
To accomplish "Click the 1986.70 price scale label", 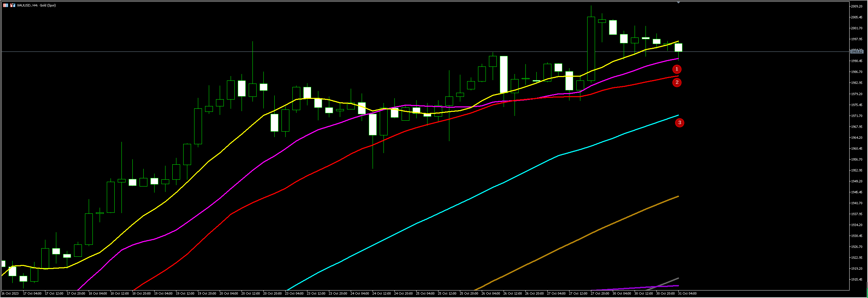I will tap(857, 72).
